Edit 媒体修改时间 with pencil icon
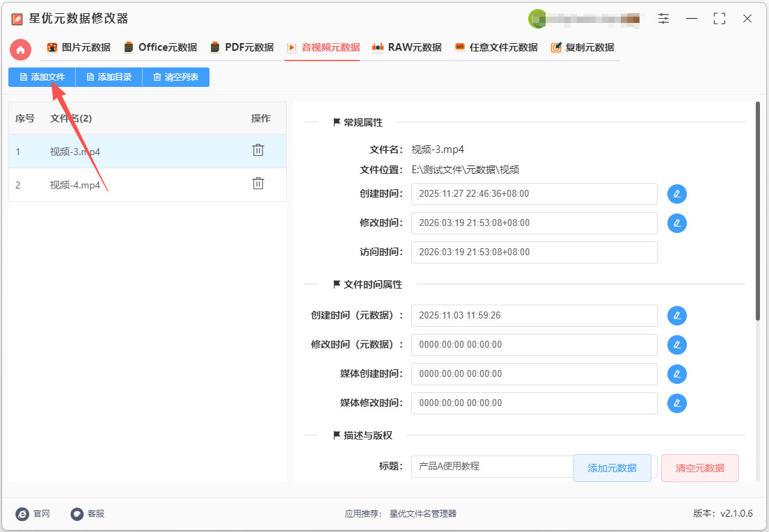The image size is (769, 532). point(677,403)
